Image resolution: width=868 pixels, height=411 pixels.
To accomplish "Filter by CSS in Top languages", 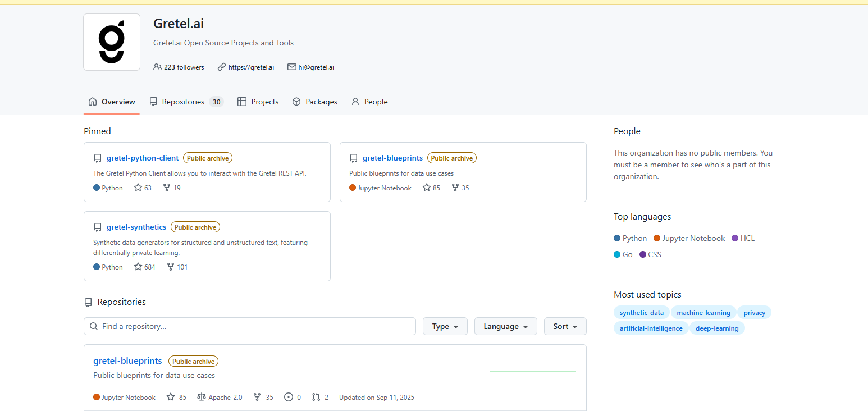I will click(650, 254).
